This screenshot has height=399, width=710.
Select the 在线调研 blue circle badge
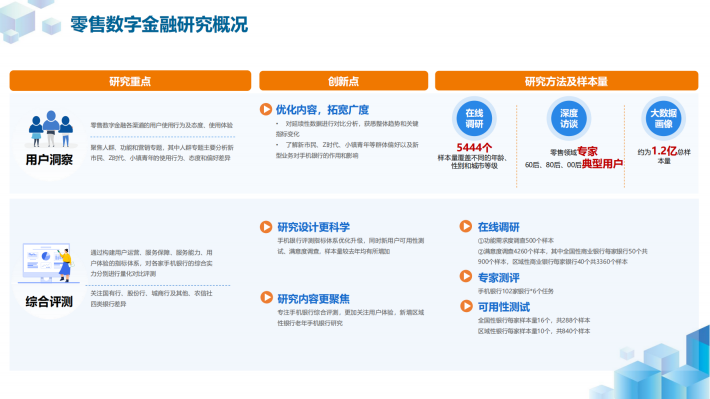(x=474, y=119)
